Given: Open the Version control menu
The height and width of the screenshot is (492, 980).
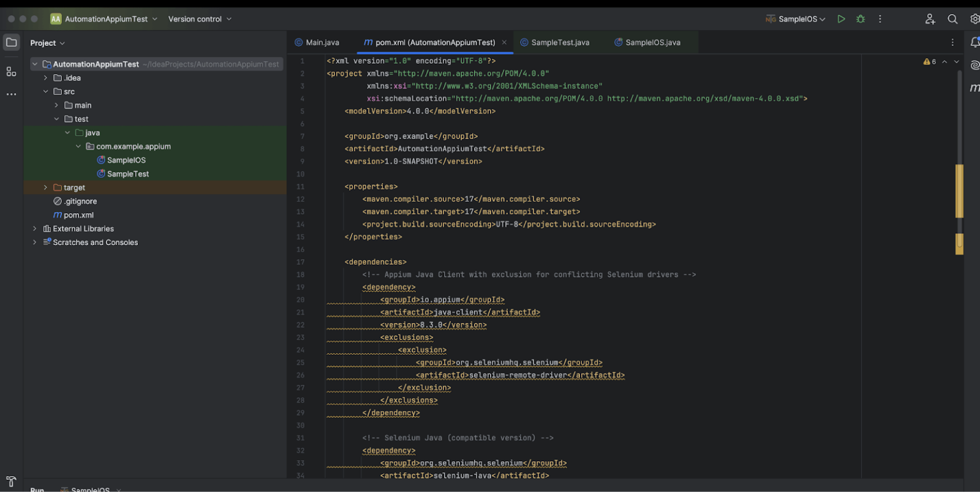Looking at the screenshot, I should click(197, 19).
